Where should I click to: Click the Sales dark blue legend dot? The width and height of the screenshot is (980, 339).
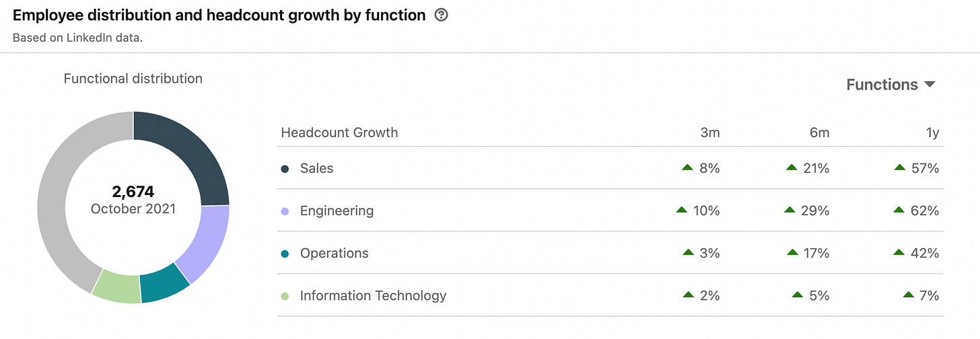285,169
